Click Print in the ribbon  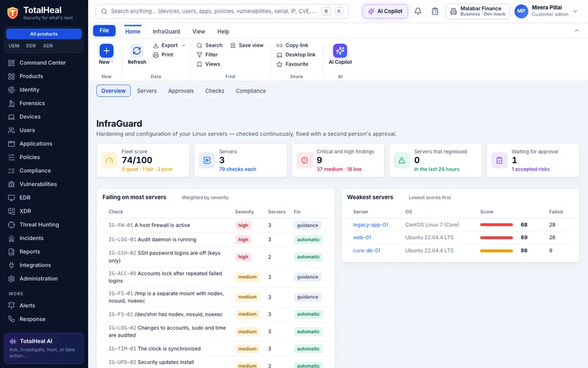pos(163,55)
